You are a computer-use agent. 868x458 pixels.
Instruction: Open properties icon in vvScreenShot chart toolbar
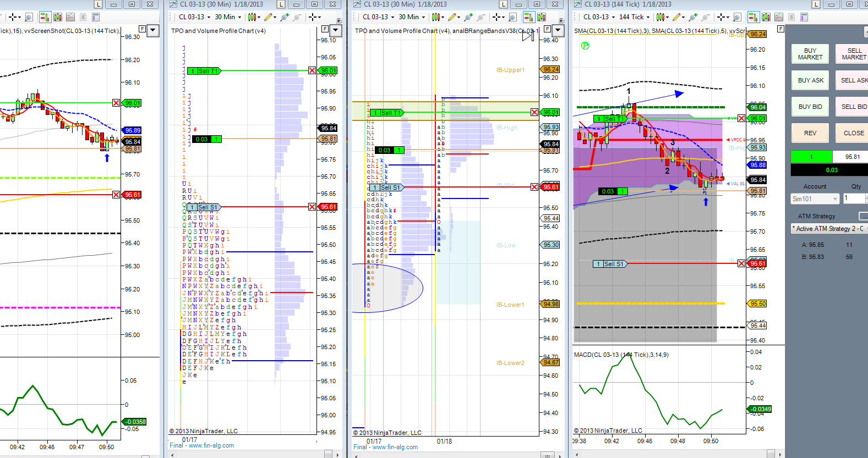coord(95,17)
